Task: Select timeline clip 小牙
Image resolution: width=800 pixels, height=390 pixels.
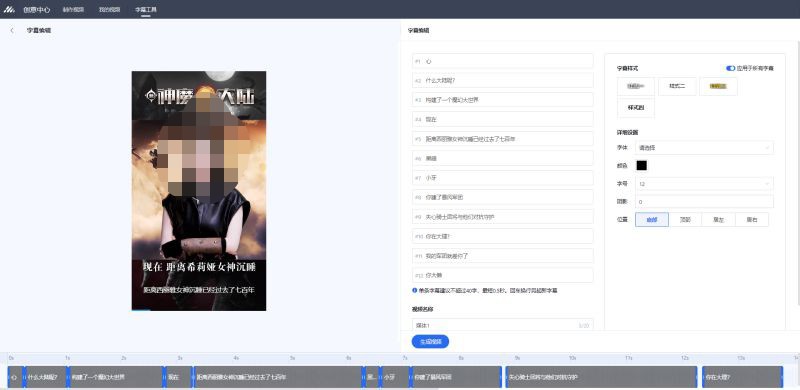Action: (x=395, y=377)
